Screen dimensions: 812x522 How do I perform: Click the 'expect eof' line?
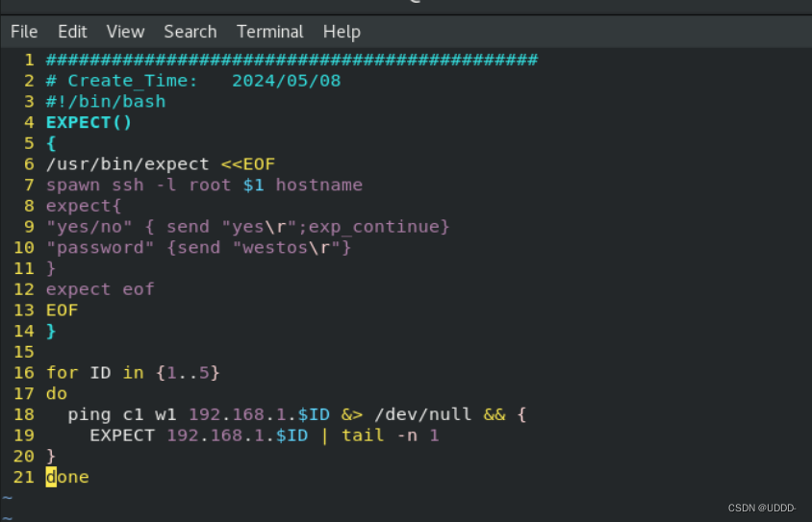click(x=100, y=289)
